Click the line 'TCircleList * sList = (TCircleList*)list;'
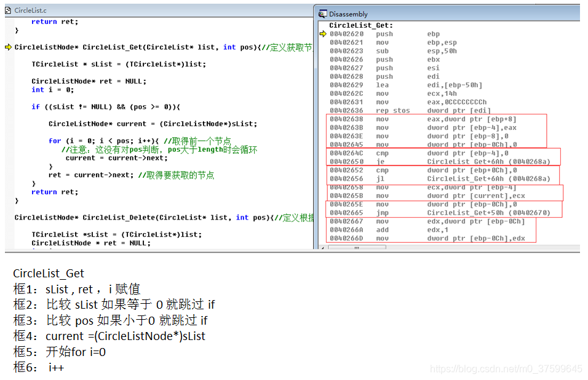588x380 pixels. [119, 65]
